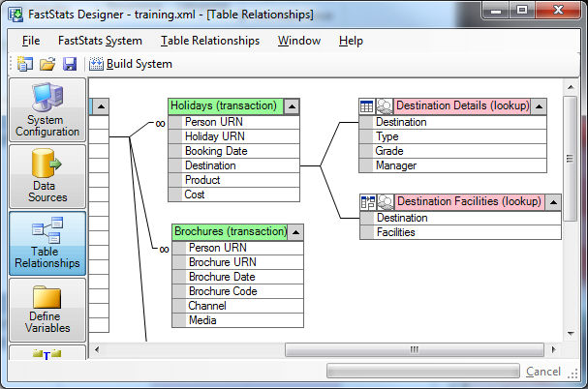Click the Open folder toolbar icon
Viewport: 588px width, 389px height.
47,64
